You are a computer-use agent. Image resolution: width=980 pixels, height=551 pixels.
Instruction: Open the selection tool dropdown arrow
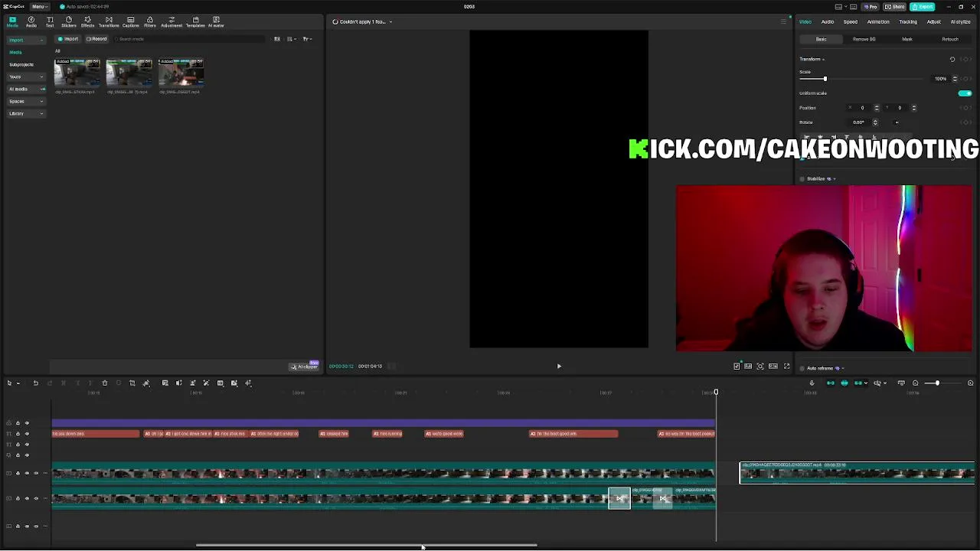(18, 383)
